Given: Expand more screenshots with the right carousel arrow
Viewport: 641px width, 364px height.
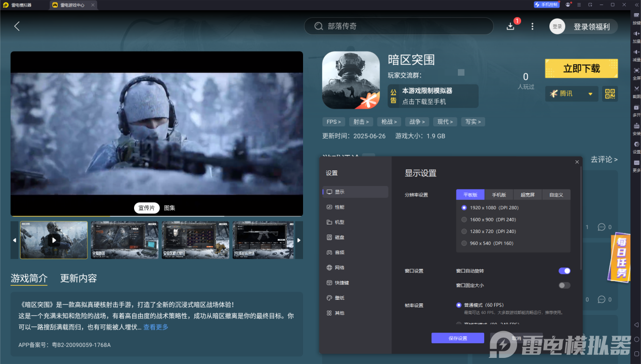Looking at the screenshot, I should [x=298, y=240].
